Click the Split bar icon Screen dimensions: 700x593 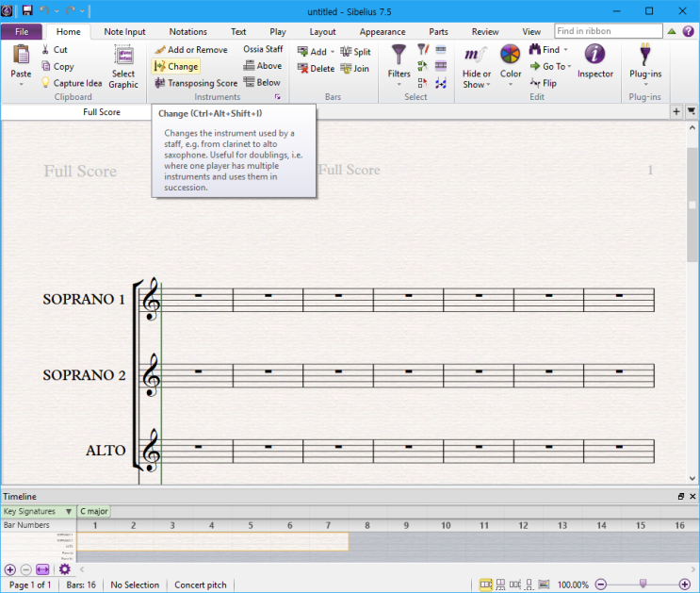click(x=346, y=52)
